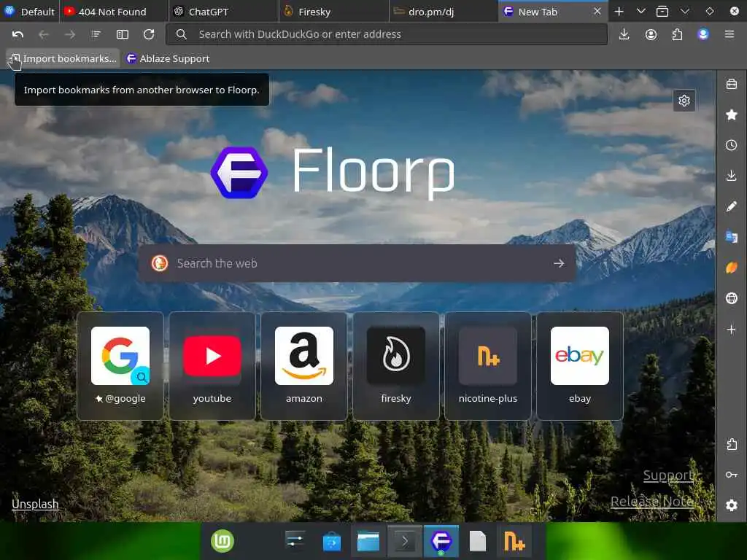This screenshot has height=560, width=747.
Task: Open Ablaze Support bookmark
Action: click(x=168, y=58)
